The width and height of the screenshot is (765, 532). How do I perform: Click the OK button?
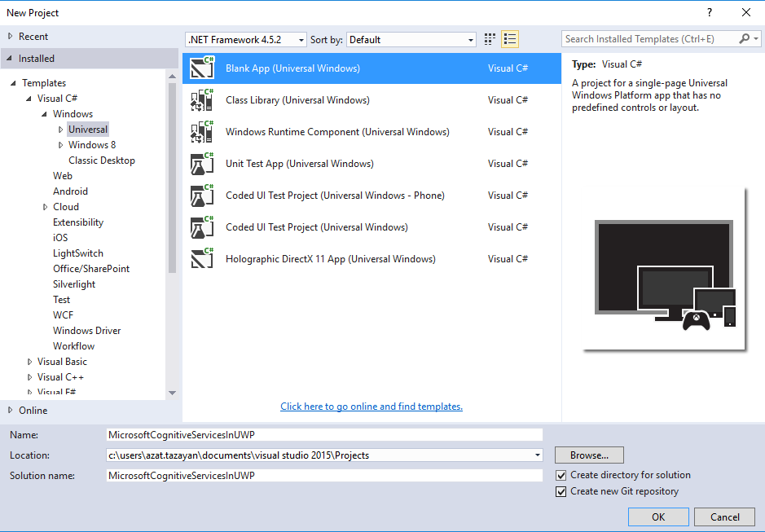point(658,517)
